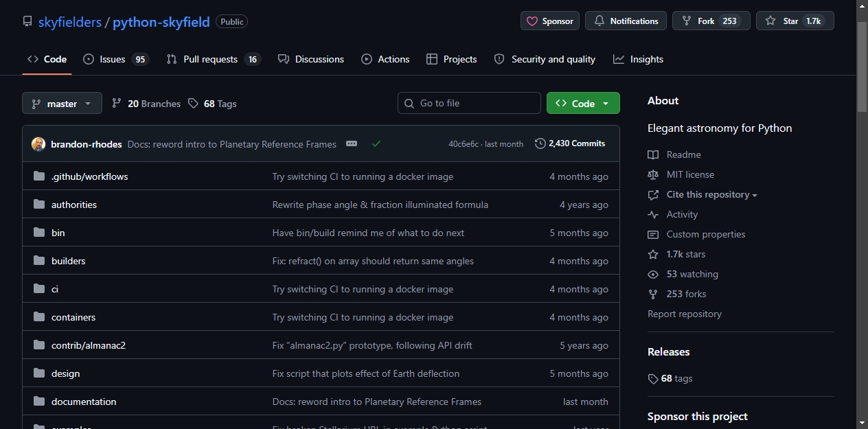This screenshot has height=429, width=868.
Task: Click the stars icon in About sidebar
Action: pyautogui.click(x=653, y=254)
